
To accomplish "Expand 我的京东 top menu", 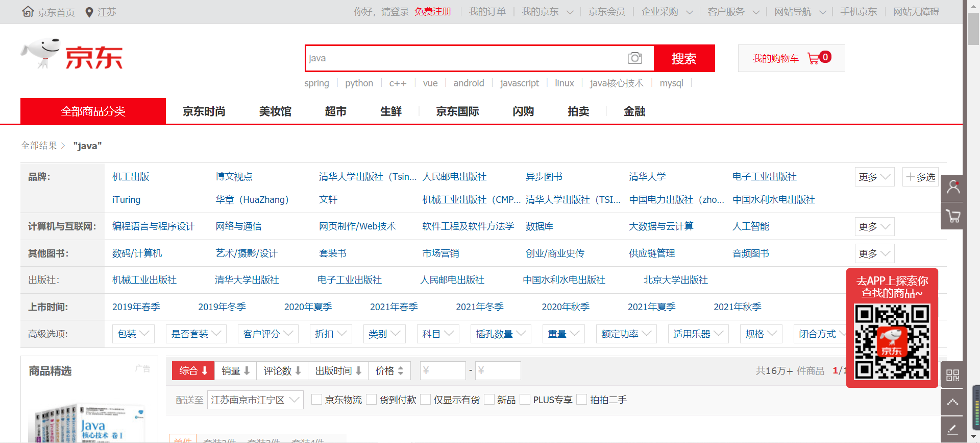I will pyautogui.click(x=547, y=12).
